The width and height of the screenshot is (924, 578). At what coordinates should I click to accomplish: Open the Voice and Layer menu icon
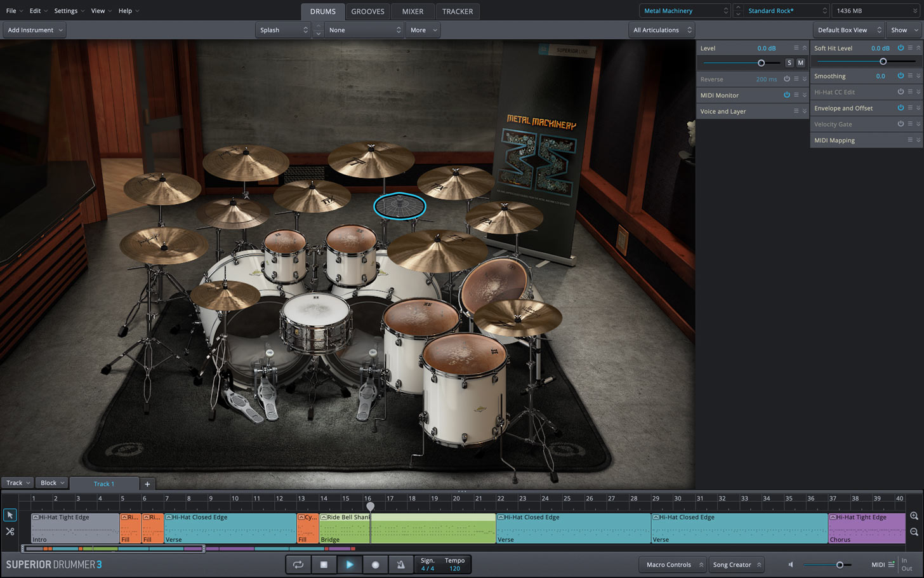pyautogui.click(x=796, y=111)
